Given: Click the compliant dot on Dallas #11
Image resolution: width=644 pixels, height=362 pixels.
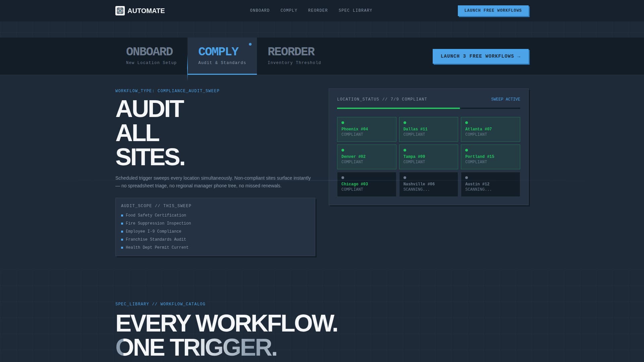Looking at the screenshot, I should click(405, 122).
